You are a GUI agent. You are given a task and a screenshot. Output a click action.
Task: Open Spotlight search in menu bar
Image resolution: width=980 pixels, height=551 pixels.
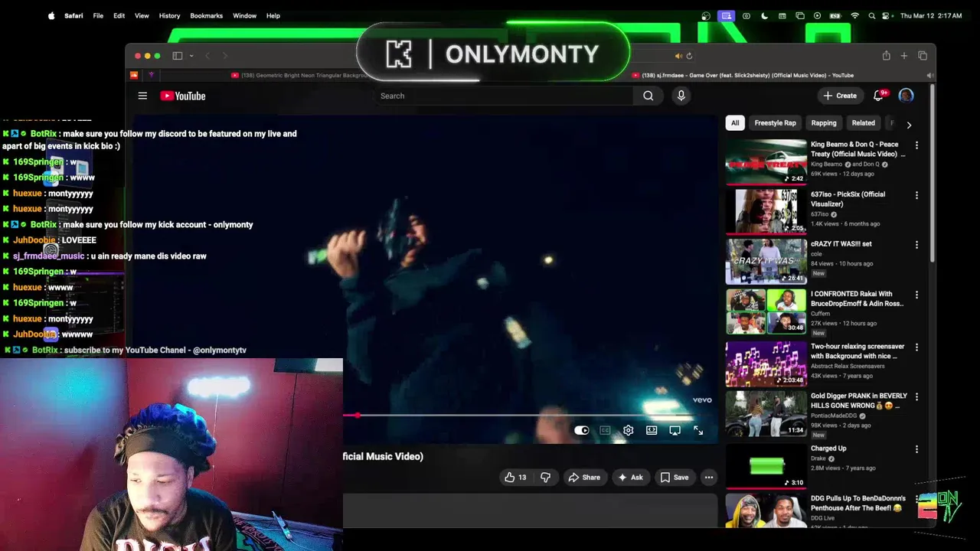click(x=871, y=15)
